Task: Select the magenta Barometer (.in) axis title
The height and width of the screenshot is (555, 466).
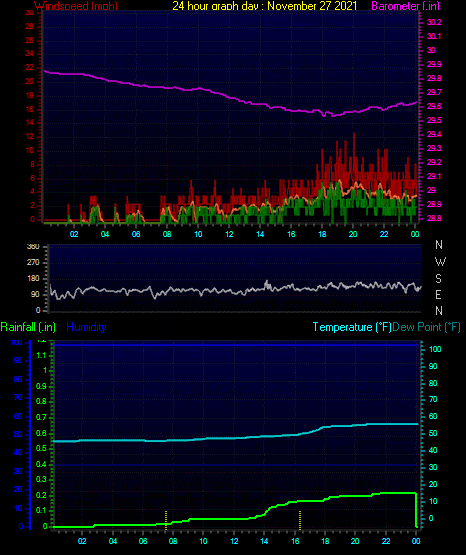Action: click(x=405, y=6)
